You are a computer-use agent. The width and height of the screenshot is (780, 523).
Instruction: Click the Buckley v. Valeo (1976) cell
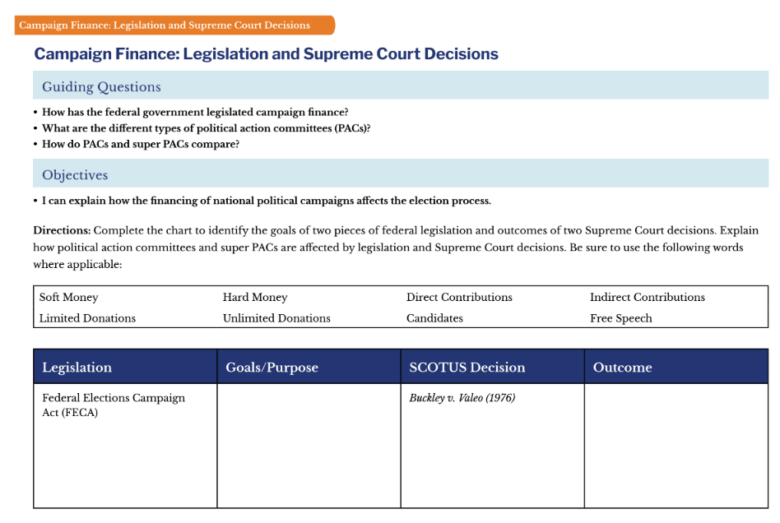[462, 398]
